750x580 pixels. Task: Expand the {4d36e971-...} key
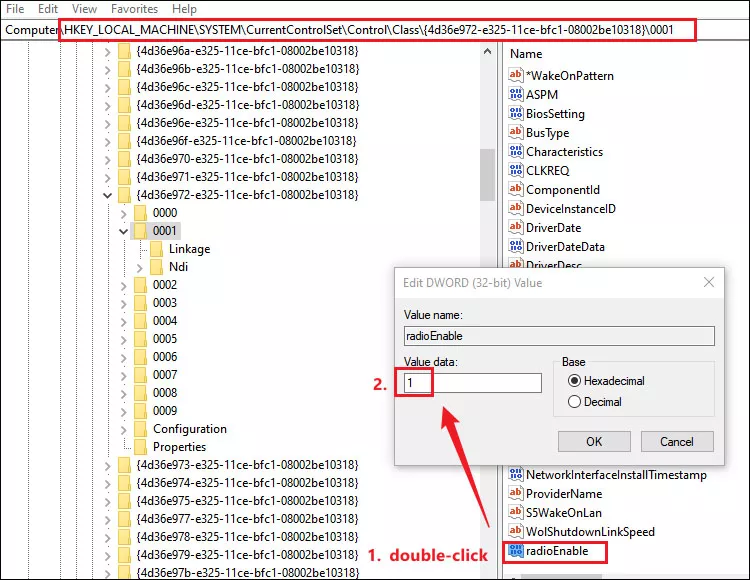(x=108, y=177)
